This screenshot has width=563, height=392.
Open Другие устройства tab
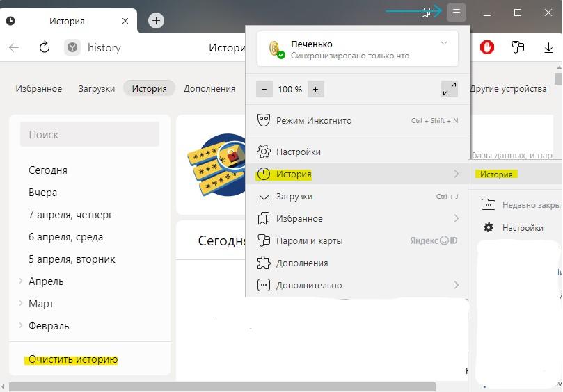508,88
